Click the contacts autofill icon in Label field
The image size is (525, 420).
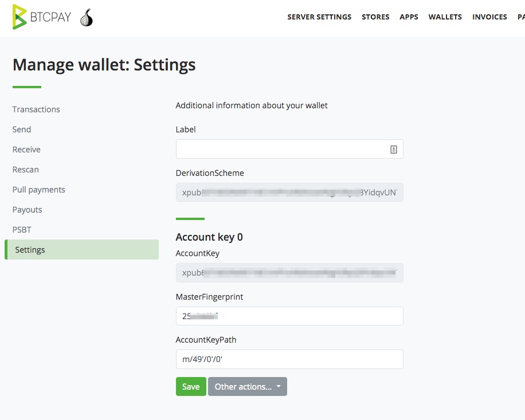[393, 149]
